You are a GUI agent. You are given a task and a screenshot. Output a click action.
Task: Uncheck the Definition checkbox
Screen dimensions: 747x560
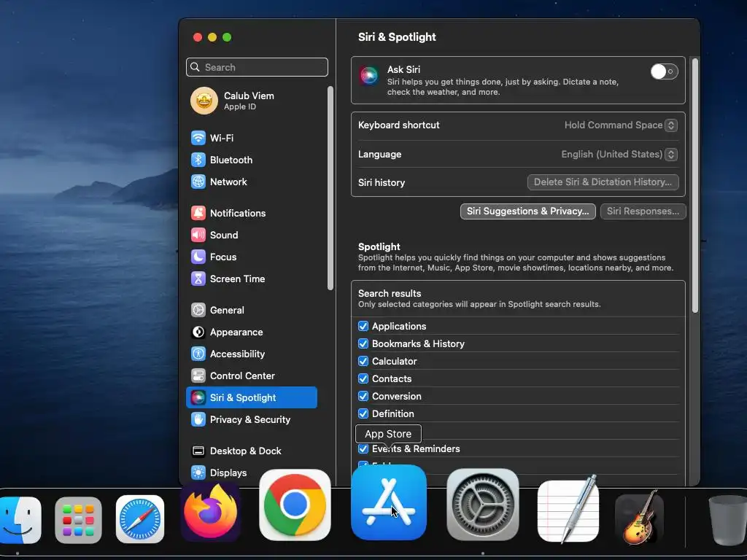click(x=363, y=414)
